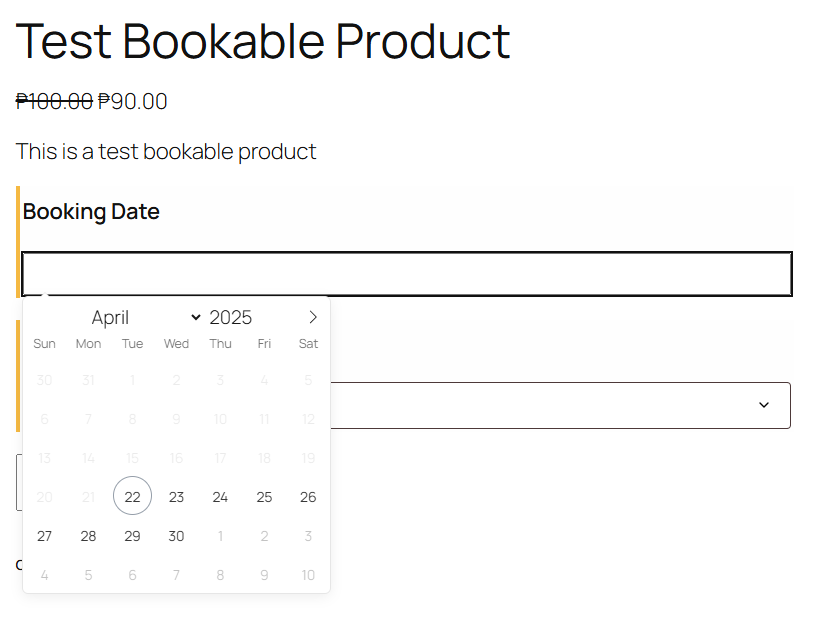Select Sunday April 27
The width and height of the screenshot is (816, 617).
[x=44, y=536]
